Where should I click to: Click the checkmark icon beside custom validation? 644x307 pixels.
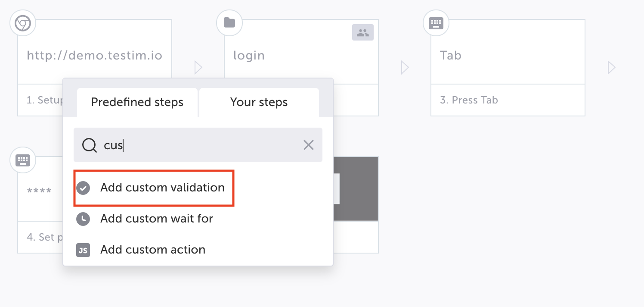pos(83,188)
